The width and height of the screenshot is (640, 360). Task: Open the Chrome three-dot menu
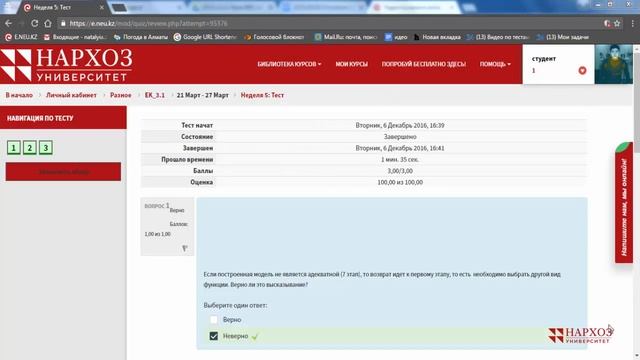click(x=632, y=23)
